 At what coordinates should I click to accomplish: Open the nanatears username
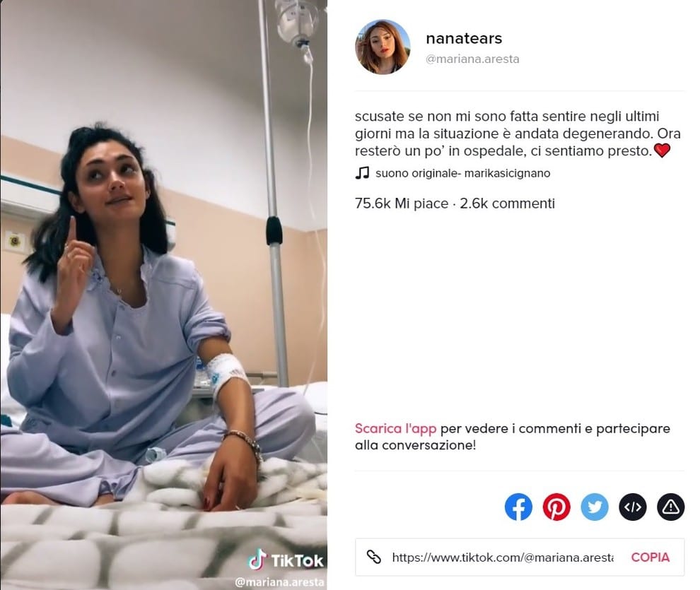[x=464, y=39]
